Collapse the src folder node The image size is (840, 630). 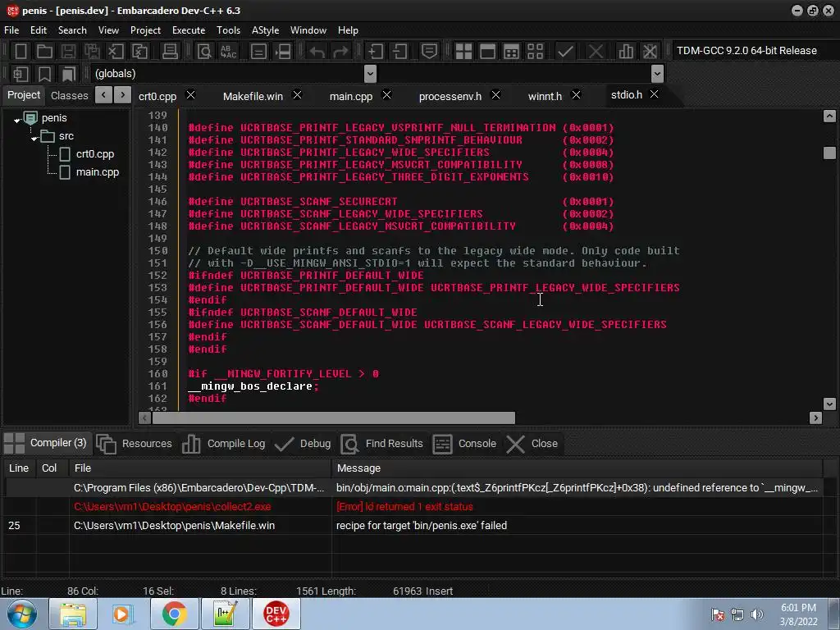tap(34, 138)
